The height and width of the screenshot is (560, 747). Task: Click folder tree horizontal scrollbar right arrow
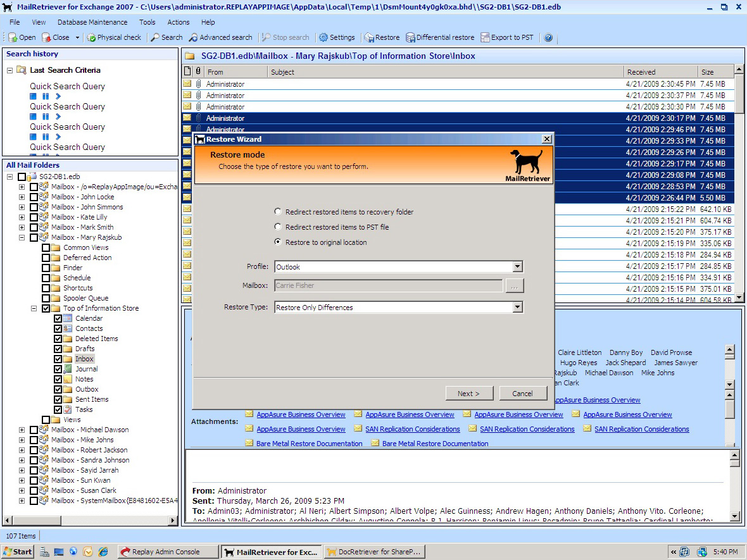click(x=173, y=521)
